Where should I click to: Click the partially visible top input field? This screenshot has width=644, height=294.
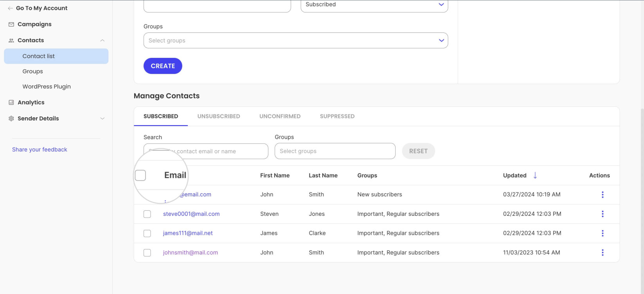(217, 5)
